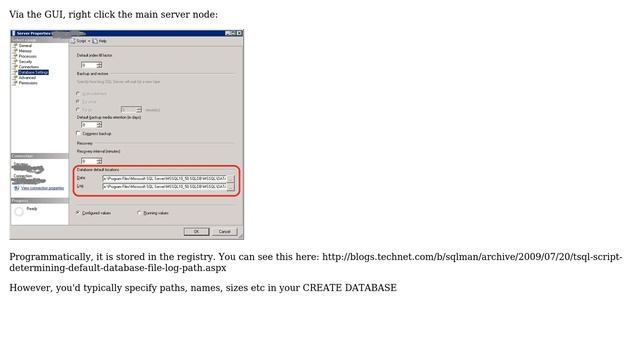Open the Connections page

click(x=29, y=67)
